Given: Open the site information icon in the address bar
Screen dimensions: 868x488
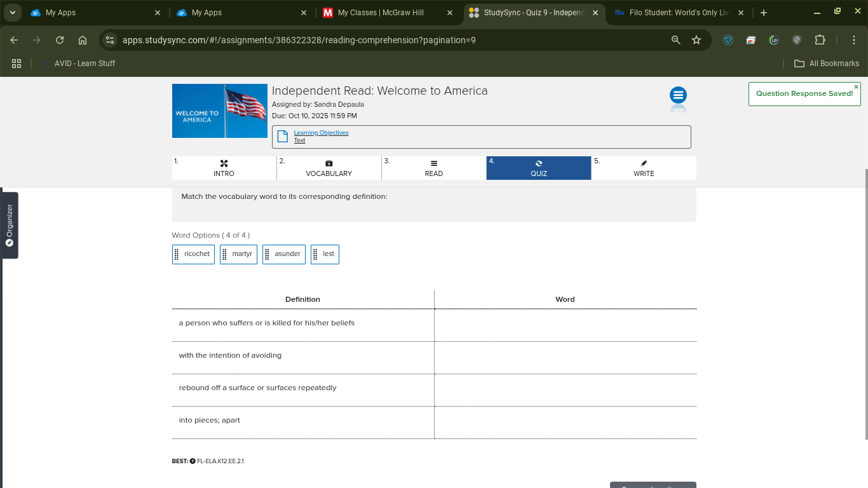Looking at the screenshot, I should coord(110,40).
